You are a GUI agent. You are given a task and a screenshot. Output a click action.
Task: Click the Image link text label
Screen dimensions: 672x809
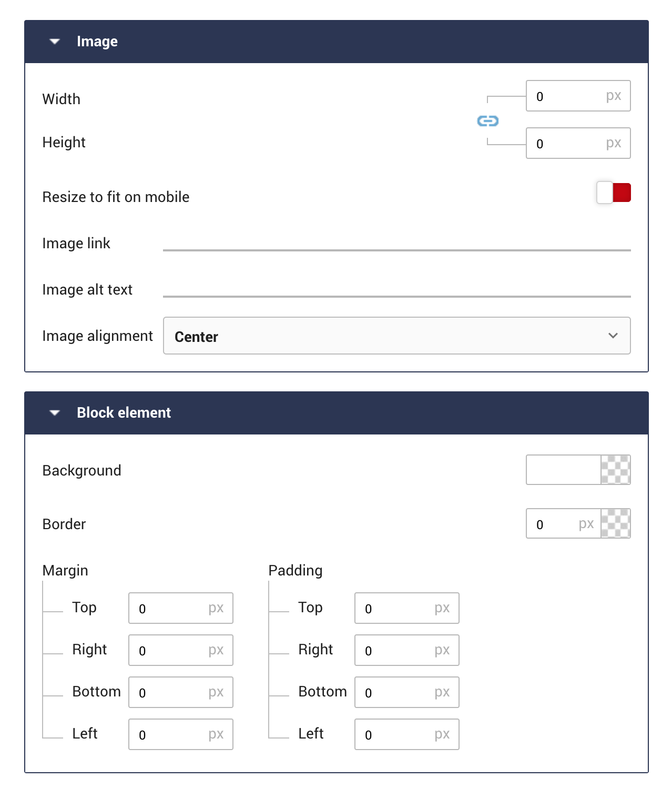click(76, 243)
